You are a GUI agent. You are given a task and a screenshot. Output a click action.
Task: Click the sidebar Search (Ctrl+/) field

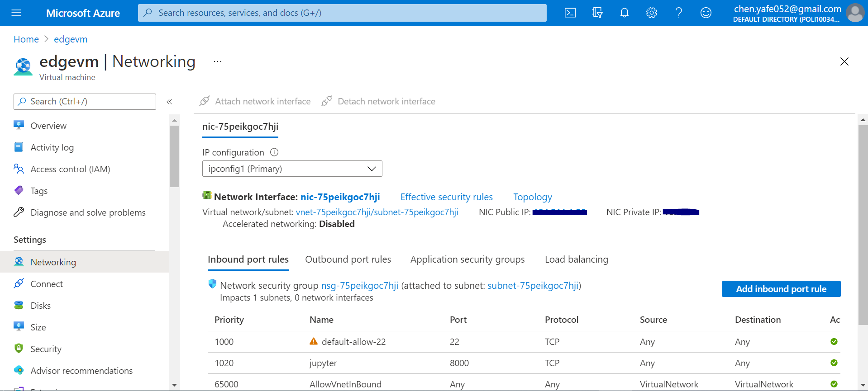85,102
